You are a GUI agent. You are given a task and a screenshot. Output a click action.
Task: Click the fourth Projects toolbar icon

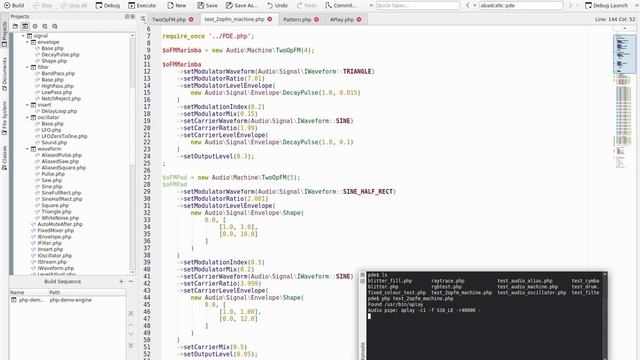click(x=44, y=26)
